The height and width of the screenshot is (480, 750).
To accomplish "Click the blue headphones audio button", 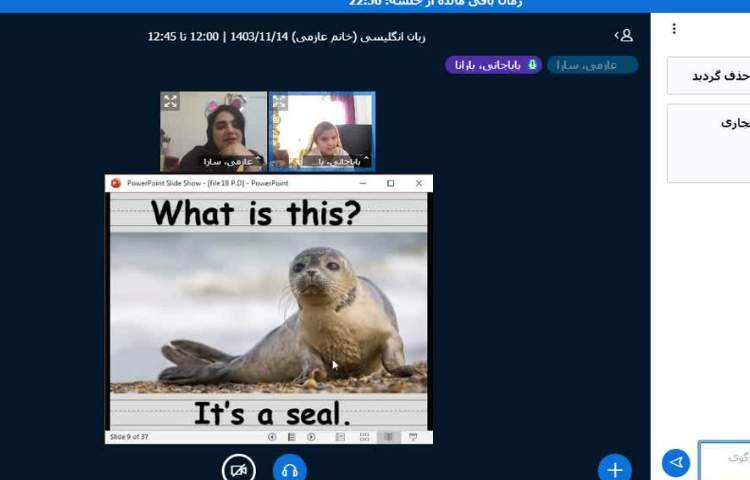I will click(290, 469).
